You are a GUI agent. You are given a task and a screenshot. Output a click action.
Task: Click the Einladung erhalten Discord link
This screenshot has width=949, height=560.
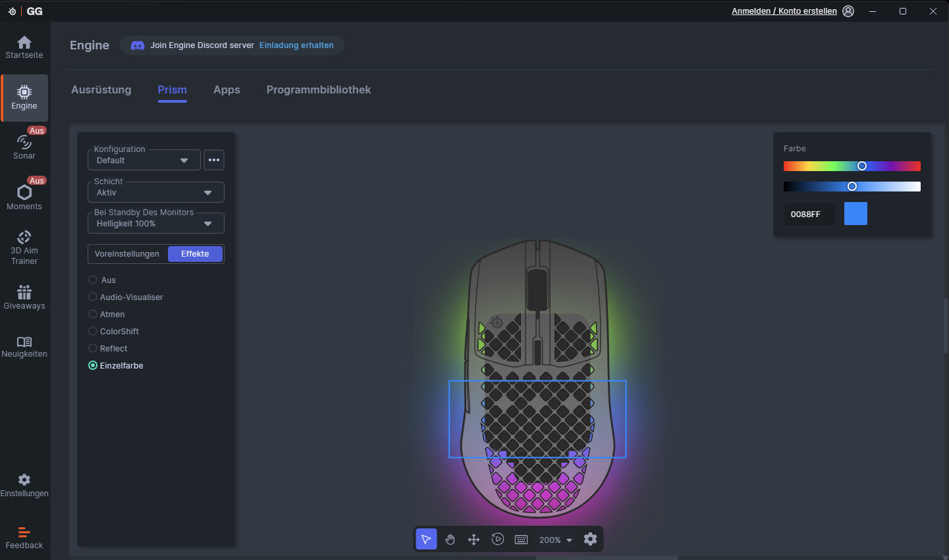(296, 45)
